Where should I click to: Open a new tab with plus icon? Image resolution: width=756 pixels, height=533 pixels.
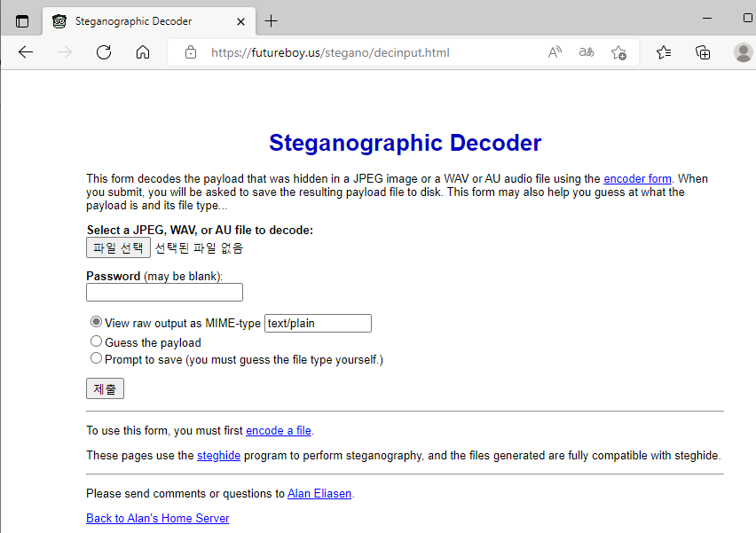272,21
